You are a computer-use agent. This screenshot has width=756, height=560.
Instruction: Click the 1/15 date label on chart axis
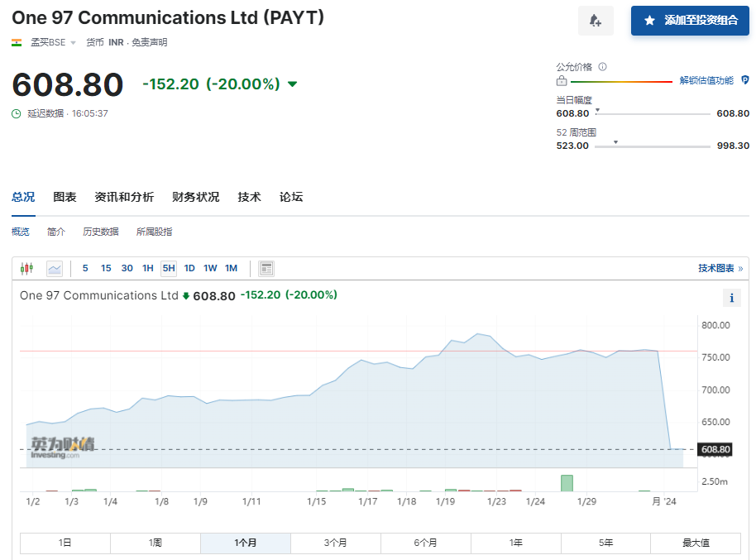point(317,501)
